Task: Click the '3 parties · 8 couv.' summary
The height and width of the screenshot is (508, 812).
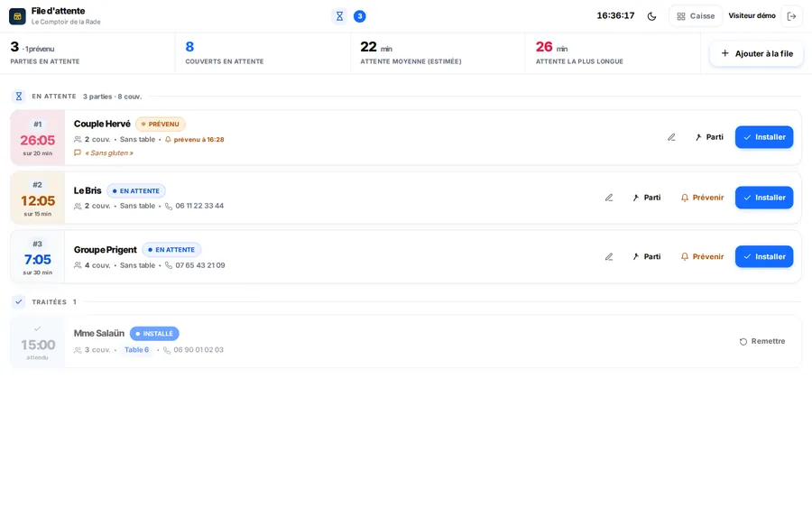Action: point(113,97)
